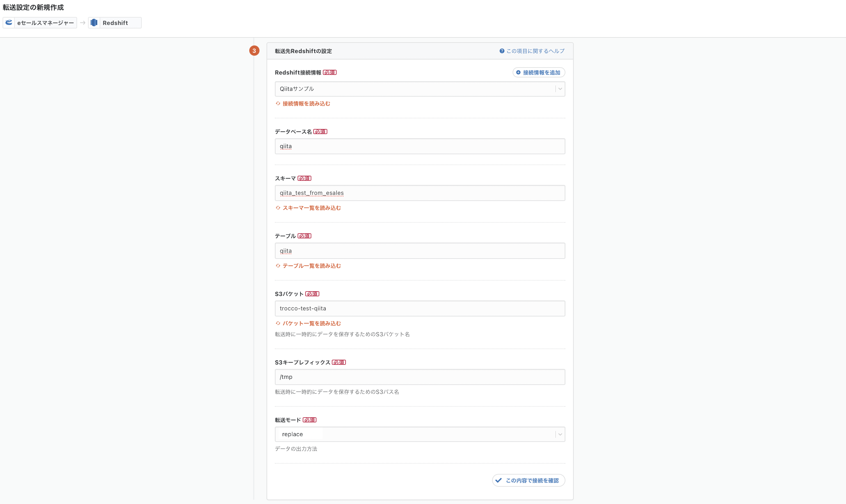The image size is (846, 504).
Task: Click checkmark icon in connection confirm button
Action: [x=499, y=480]
